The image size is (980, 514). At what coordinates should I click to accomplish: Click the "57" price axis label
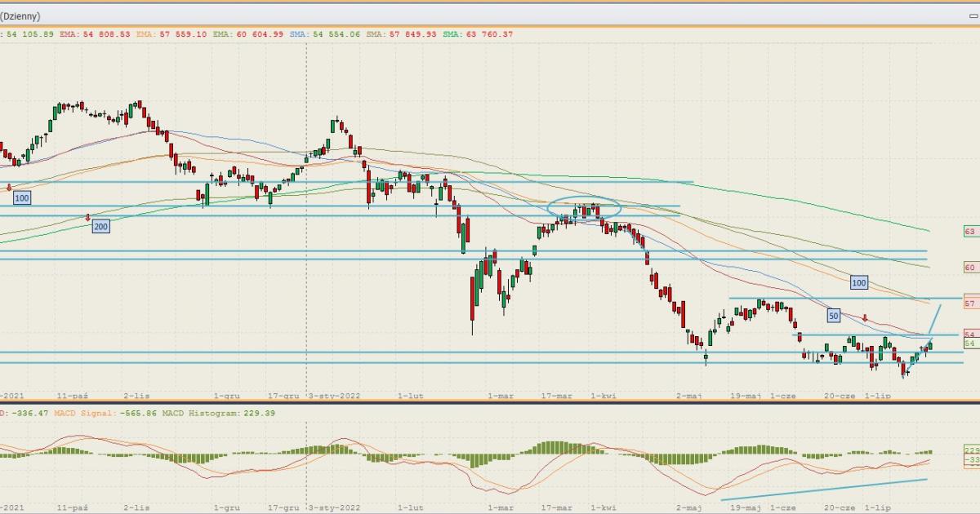[x=970, y=304]
